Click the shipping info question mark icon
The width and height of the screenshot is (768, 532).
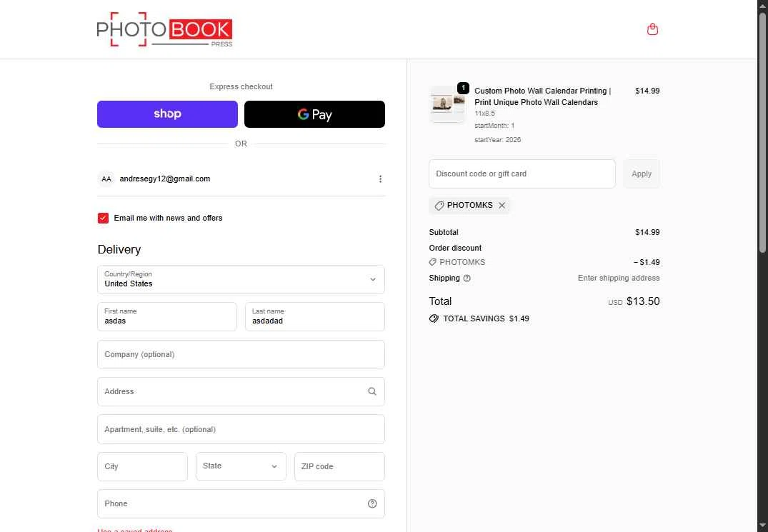(x=467, y=278)
